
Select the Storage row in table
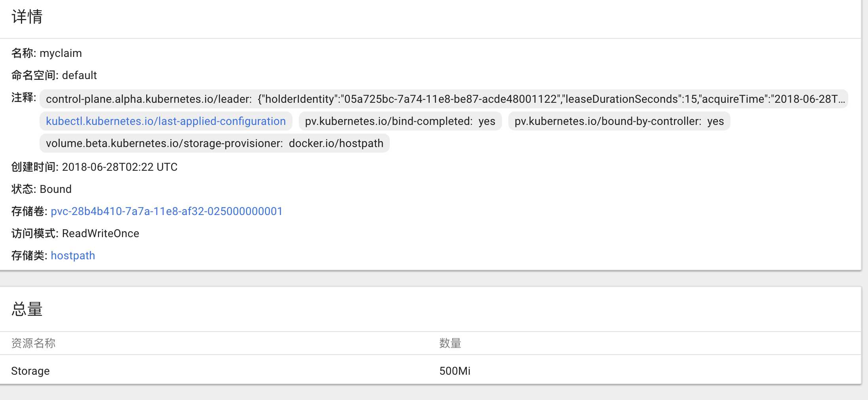coord(430,371)
